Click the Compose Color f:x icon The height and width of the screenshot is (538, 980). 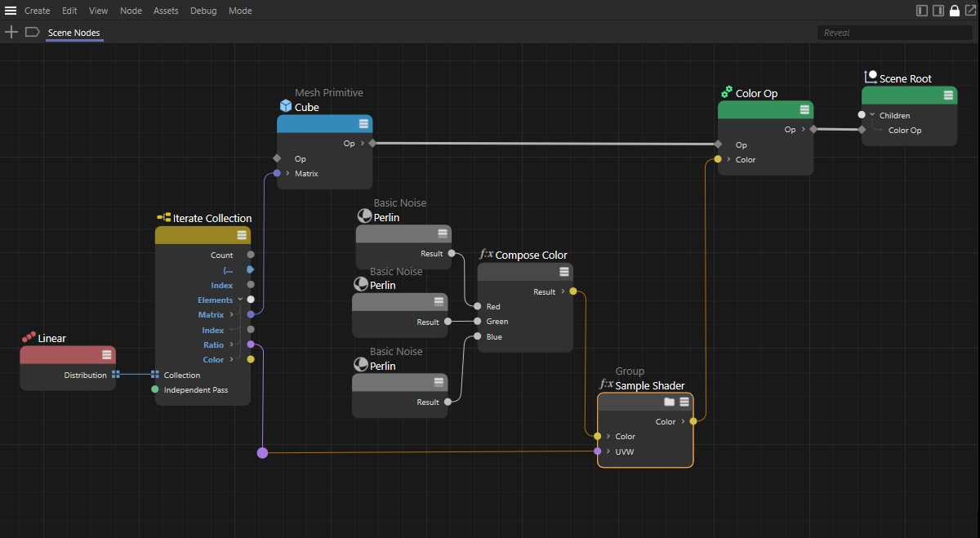[x=486, y=255]
